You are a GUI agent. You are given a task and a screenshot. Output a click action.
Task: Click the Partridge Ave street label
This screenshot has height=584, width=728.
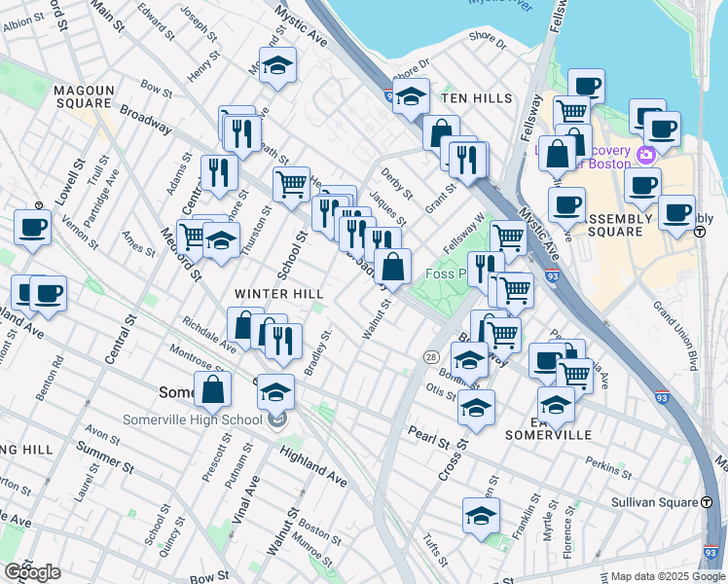point(101,198)
